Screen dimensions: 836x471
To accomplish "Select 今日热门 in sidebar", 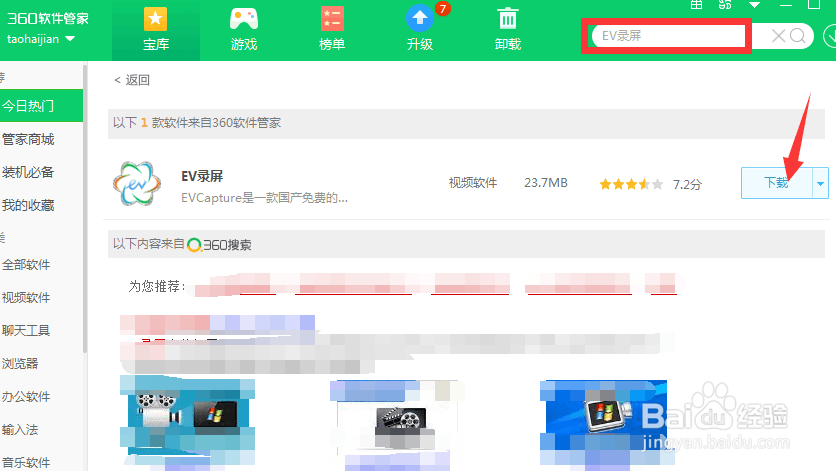I will click(41, 106).
